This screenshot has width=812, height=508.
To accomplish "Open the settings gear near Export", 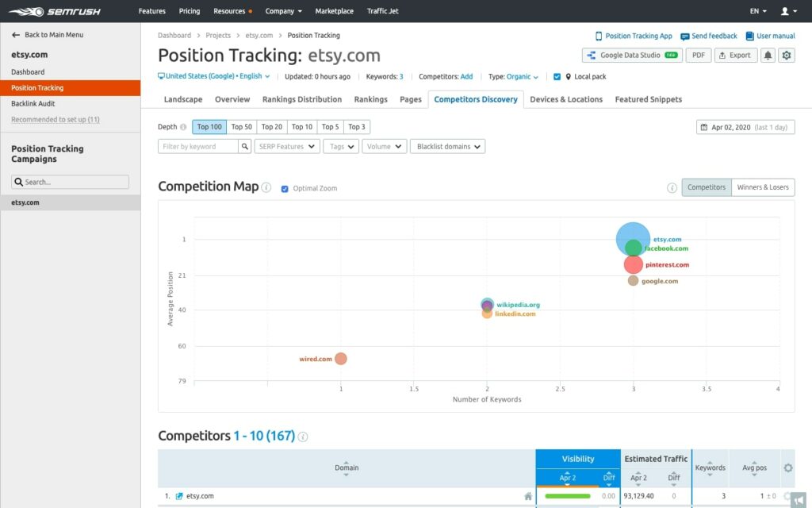I will (x=786, y=55).
